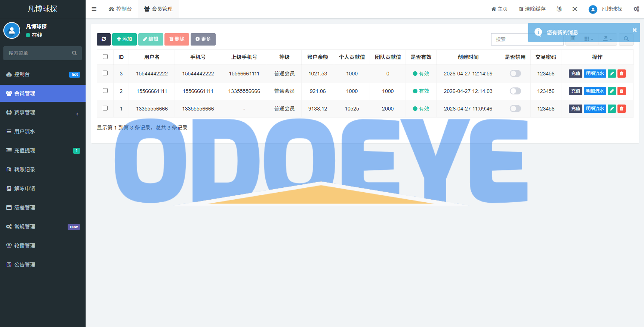Screen dimensions: 644x327
Task: Open the settings gears icon at top right
Action: tap(636, 9)
